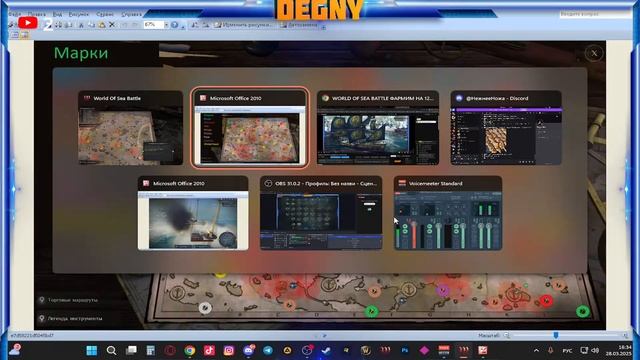Select the Microsoft Office 2010 ship picture thumbnail
The image size is (640, 360).
[193, 213]
